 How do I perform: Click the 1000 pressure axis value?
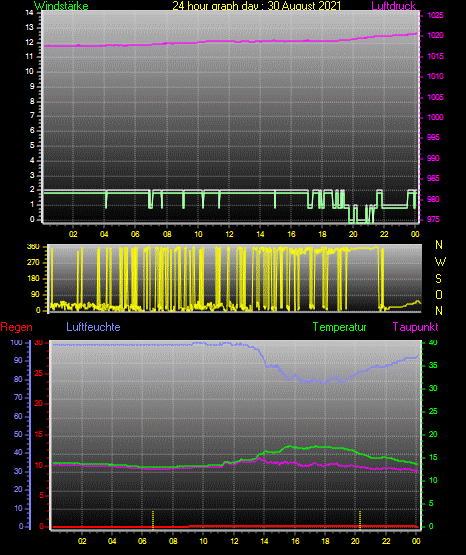click(x=435, y=117)
